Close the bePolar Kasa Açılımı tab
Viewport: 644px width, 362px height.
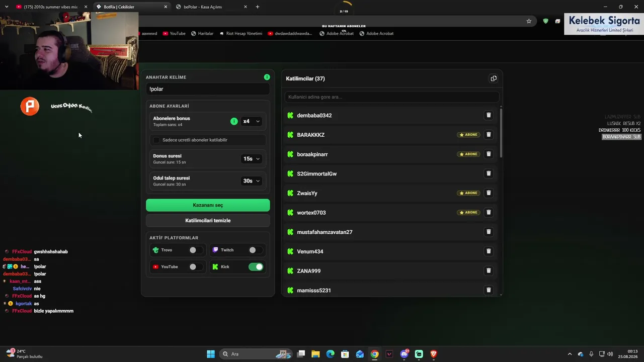point(245,7)
